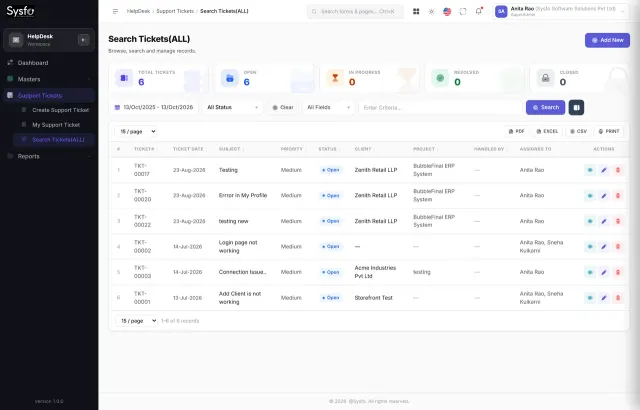640x410 pixels.
Task: Open HelpDesk breadcrumb link
Action: [138, 11]
